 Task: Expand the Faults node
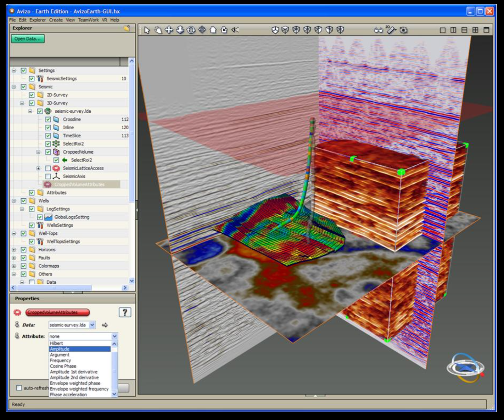[x=14, y=258]
